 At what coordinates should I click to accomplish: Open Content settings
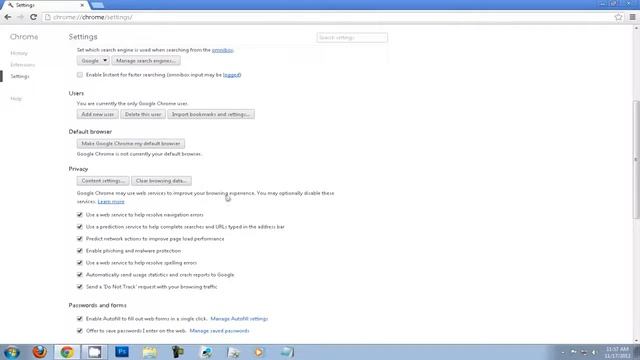[103, 181]
